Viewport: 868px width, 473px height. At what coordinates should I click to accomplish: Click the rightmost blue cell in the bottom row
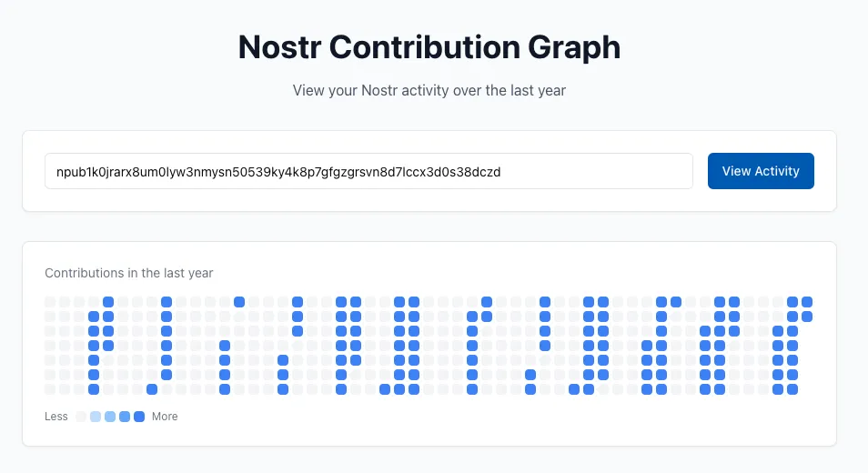point(792,389)
